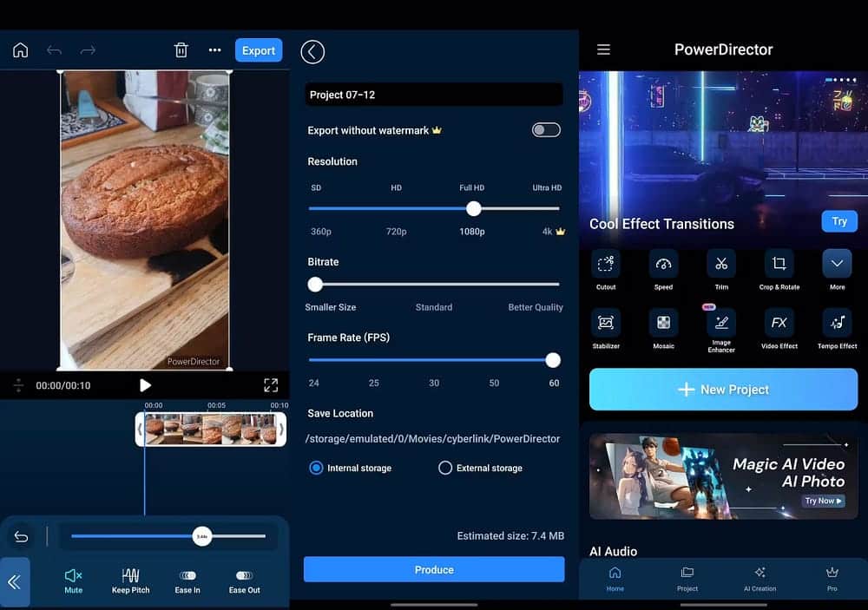Click the 00:05 timeline ruler marker
The height and width of the screenshot is (610, 868).
216,405
